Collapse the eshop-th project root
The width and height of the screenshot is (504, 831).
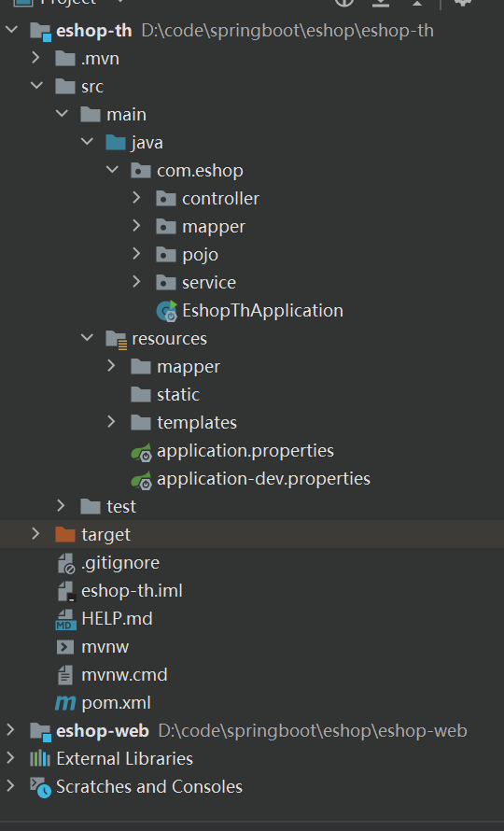[x=11, y=30]
